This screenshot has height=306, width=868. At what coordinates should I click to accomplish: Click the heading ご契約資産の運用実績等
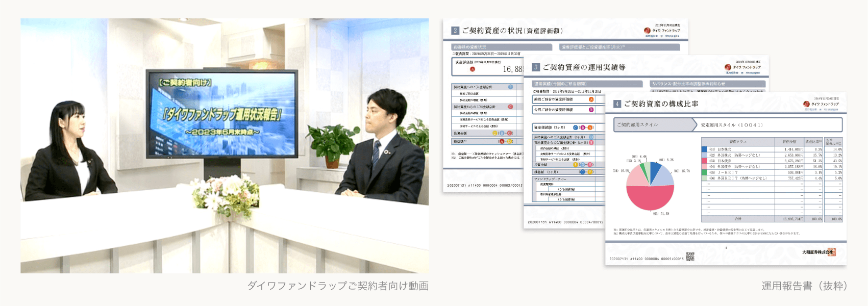pyautogui.click(x=584, y=67)
